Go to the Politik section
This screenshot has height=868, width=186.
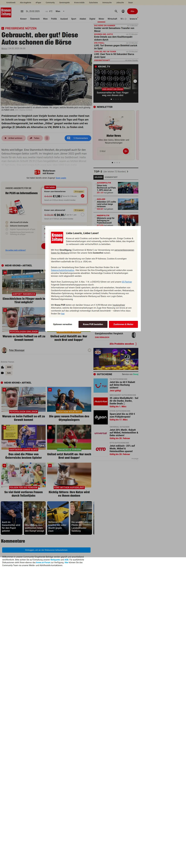[x=54, y=19]
